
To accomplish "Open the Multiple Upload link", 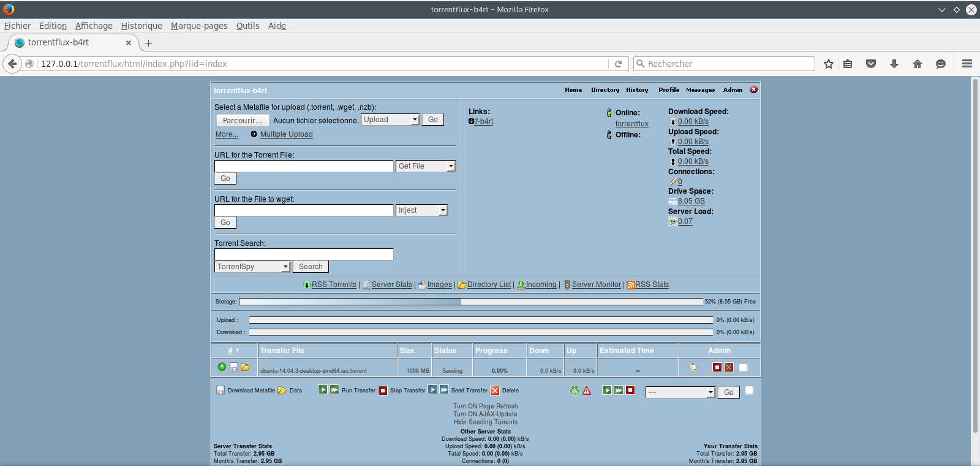I will (x=286, y=134).
